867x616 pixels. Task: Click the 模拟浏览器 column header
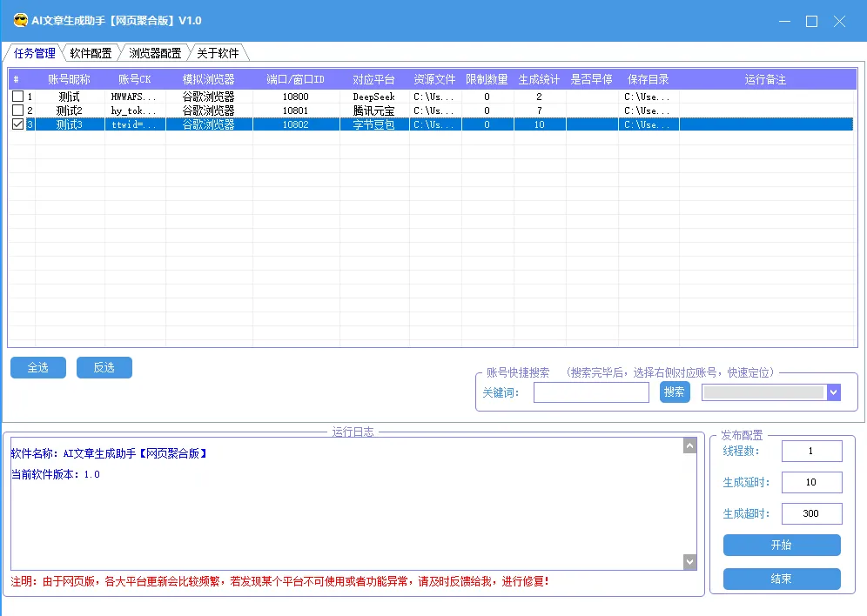[x=208, y=79]
